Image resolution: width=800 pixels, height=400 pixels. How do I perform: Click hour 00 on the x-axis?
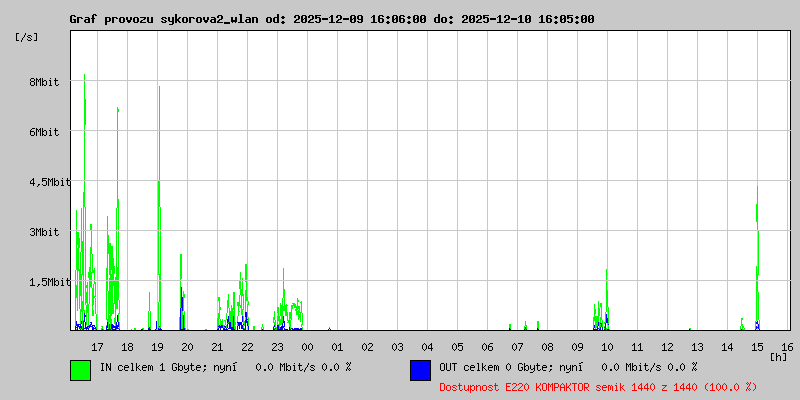[308, 347]
